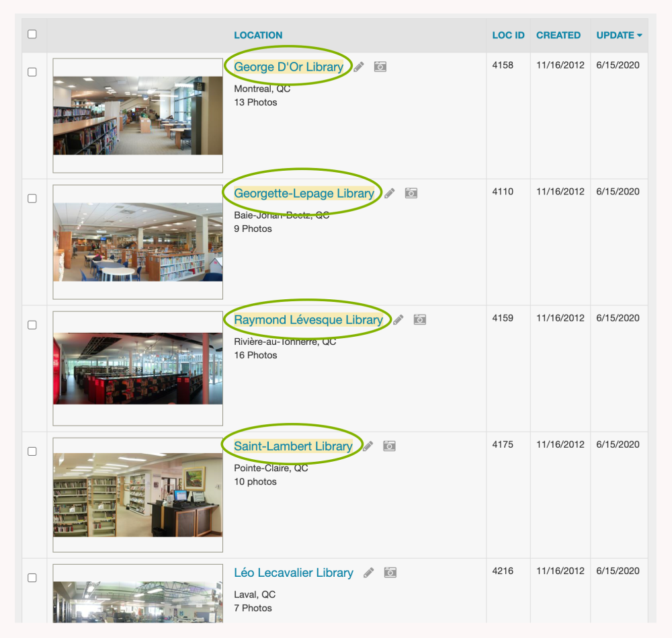This screenshot has width=672, height=638.
Task: Click camera icon next to Léo Lecavalier Library
Action: [390, 572]
